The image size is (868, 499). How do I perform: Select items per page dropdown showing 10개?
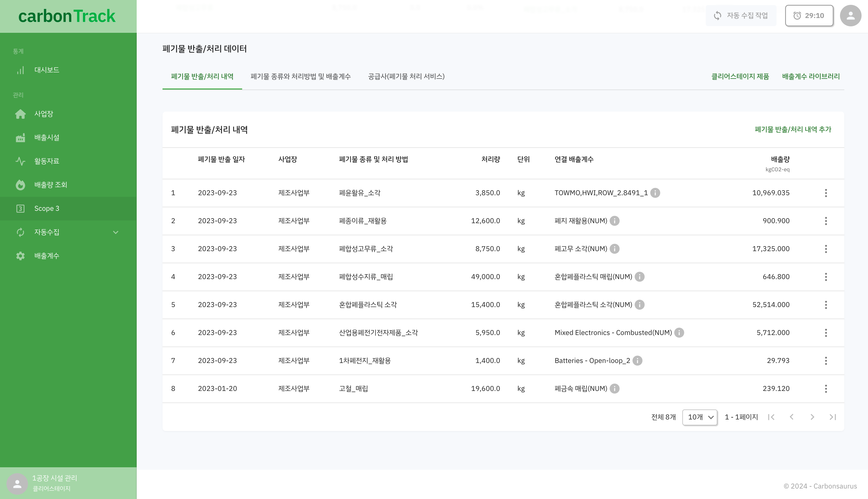tap(699, 417)
